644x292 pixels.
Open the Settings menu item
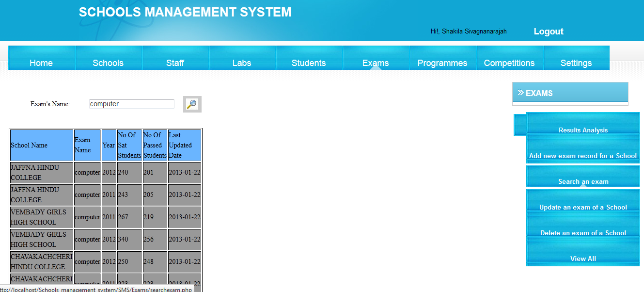tap(576, 63)
